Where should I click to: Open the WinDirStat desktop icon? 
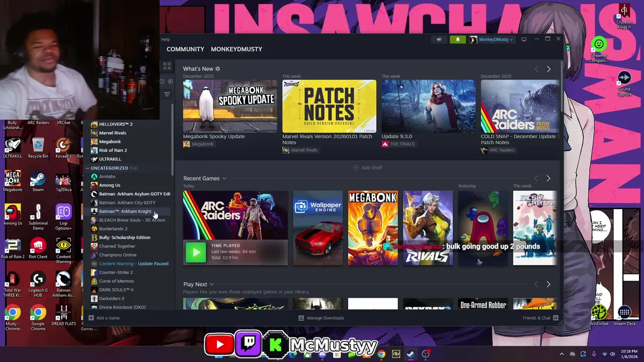(x=599, y=315)
